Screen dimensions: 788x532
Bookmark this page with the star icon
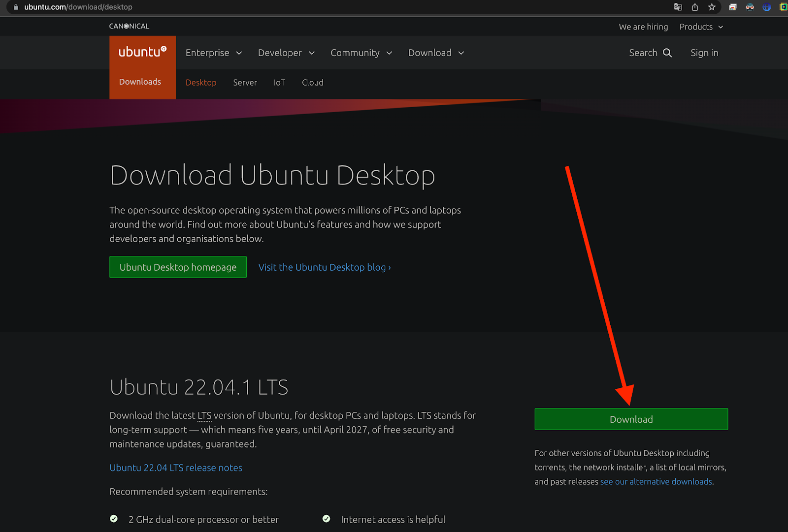pyautogui.click(x=712, y=7)
